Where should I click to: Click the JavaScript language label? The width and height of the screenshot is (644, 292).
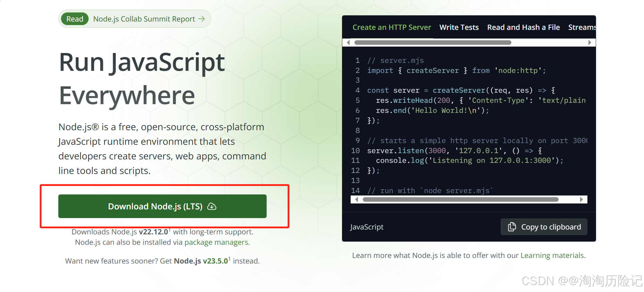(367, 227)
